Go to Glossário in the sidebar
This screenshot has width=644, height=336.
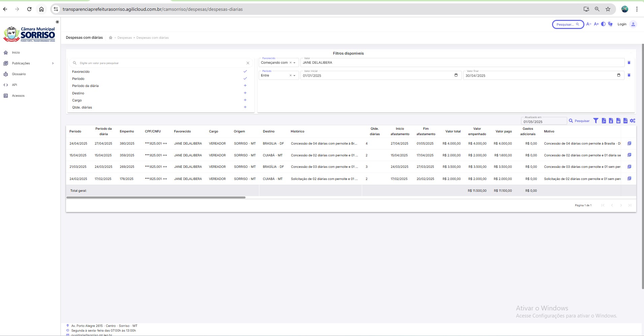point(19,74)
